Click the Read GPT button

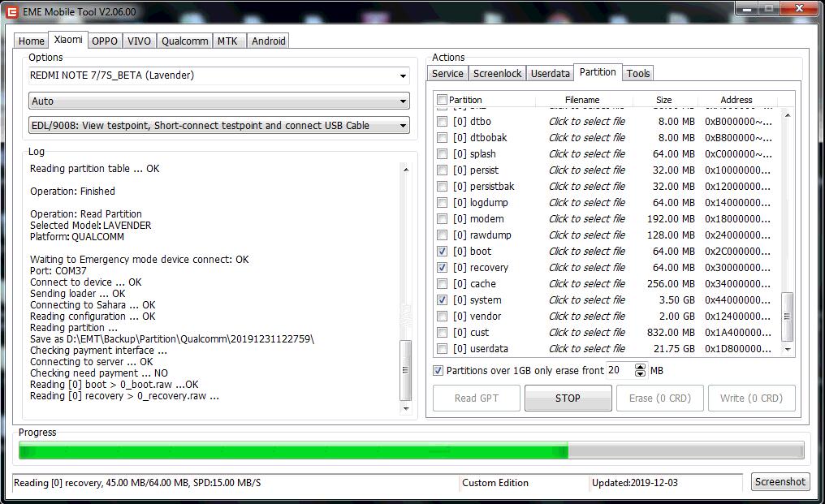(477, 398)
